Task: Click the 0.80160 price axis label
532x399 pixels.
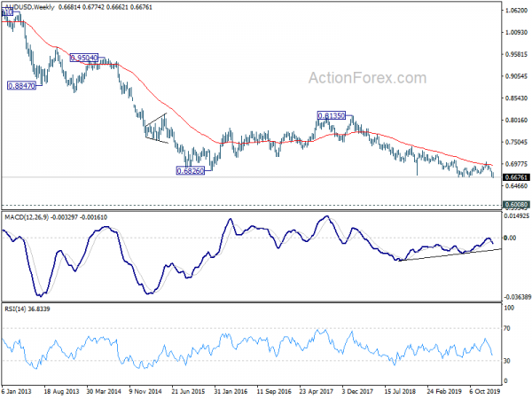Action: [516, 120]
